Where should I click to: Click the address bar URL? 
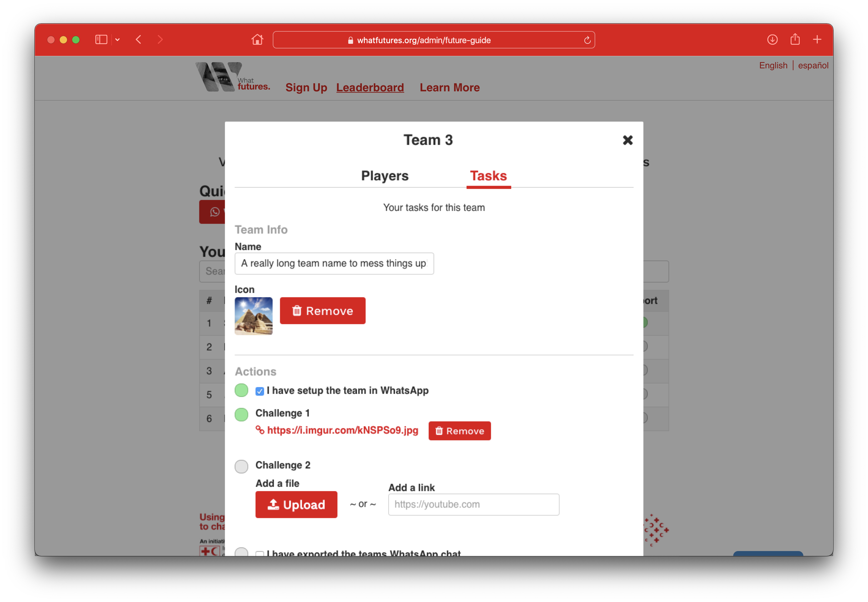tap(424, 40)
